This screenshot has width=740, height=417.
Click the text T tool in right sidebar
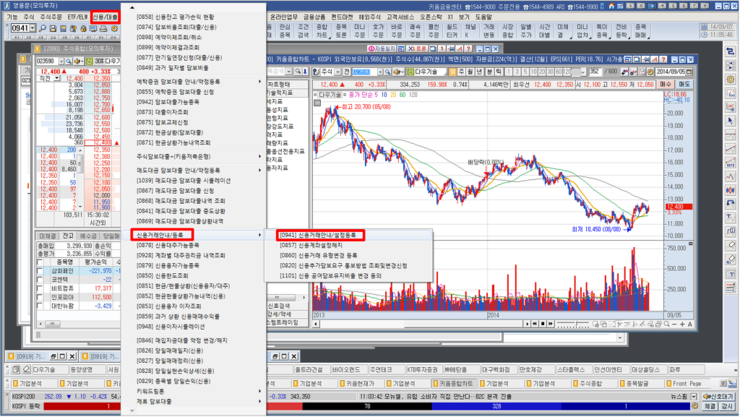(x=731, y=217)
